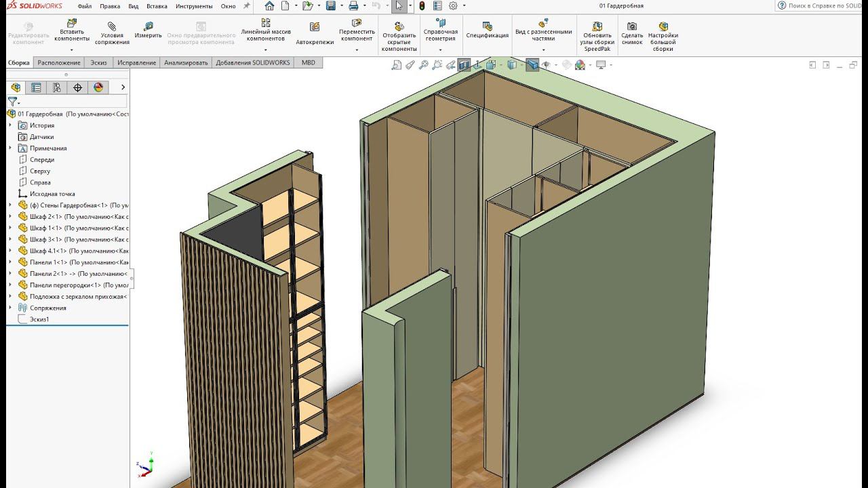The image size is (868, 488).
Task: Expand the Шкаф 3<1> component node
Action: coord(10,239)
